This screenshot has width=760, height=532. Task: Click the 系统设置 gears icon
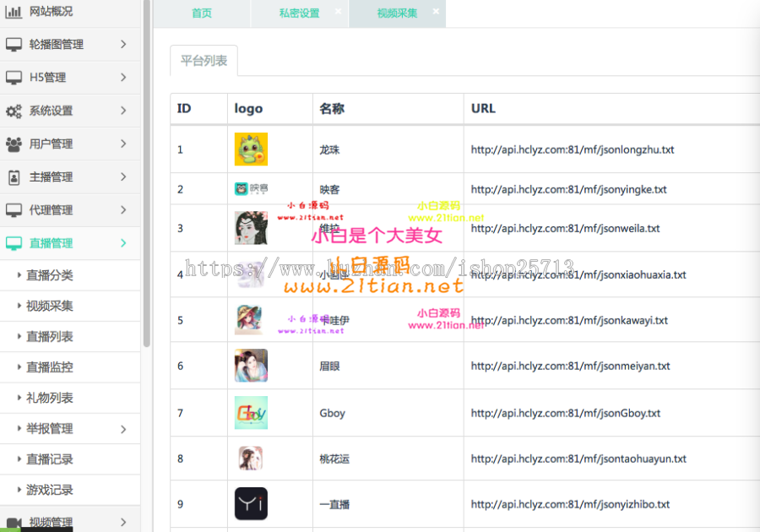(x=14, y=111)
